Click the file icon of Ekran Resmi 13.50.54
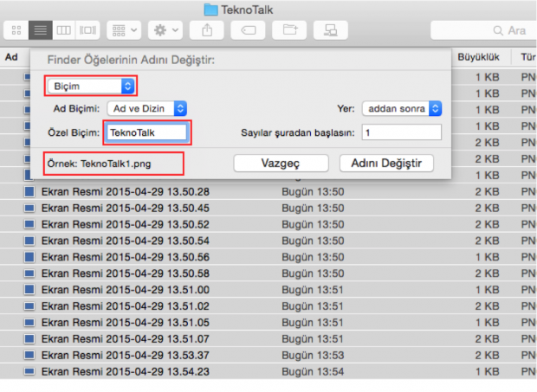Screen dimensions: 537x392 [x=29, y=241]
